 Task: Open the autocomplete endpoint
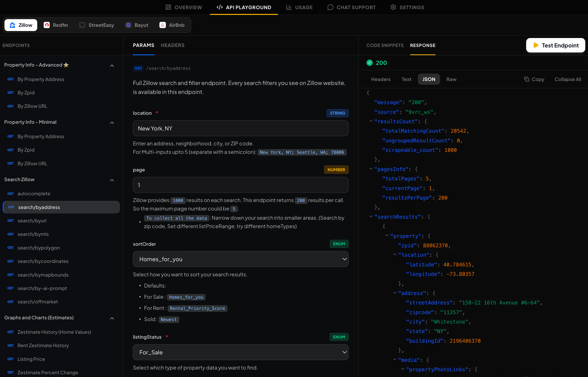coord(61,194)
